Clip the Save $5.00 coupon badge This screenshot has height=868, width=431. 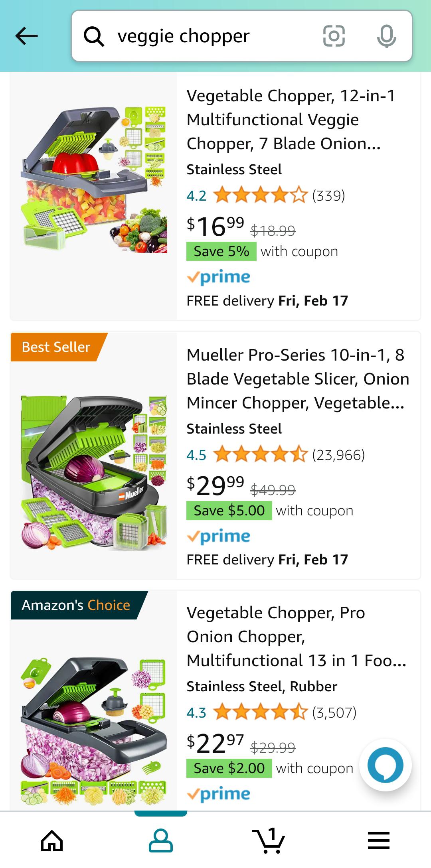coord(229,511)
